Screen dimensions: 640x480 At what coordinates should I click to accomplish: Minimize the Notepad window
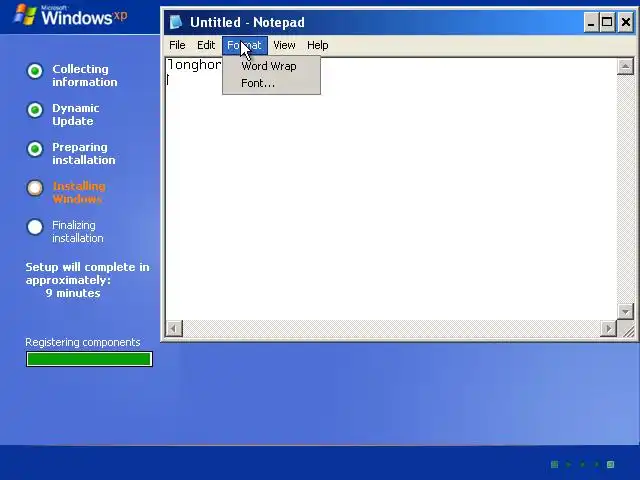pos(591,22)
